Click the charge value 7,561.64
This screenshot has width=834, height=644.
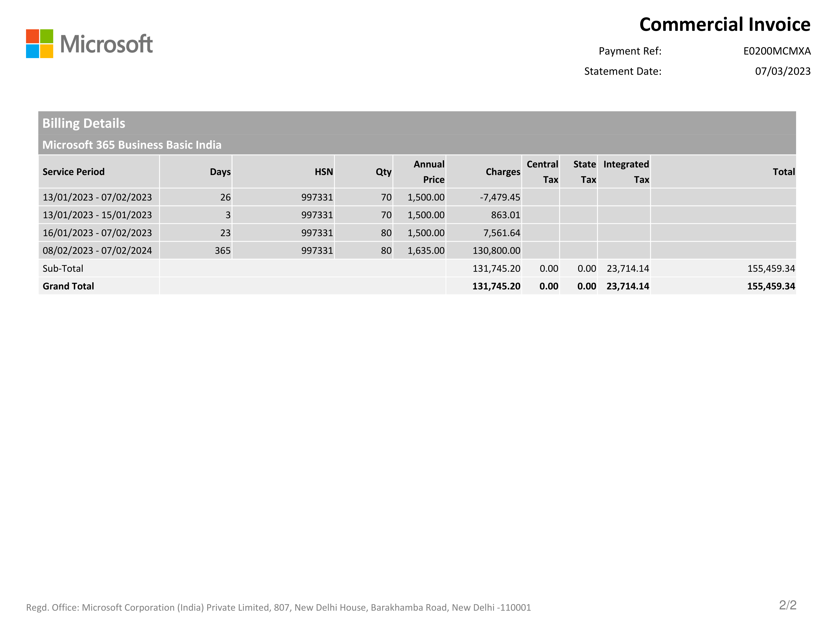point(502,233)
